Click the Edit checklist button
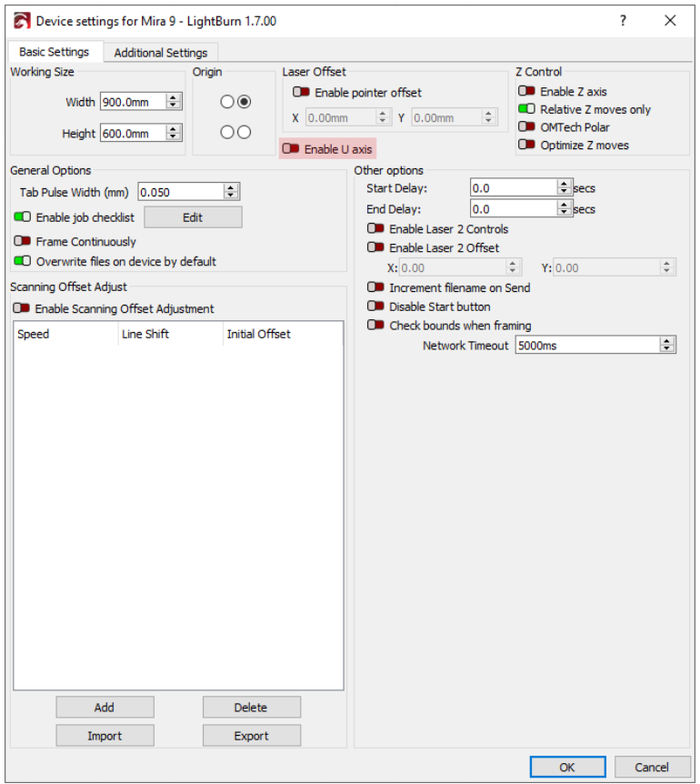This screenshot has height=784, width=700. coord(193,217)
